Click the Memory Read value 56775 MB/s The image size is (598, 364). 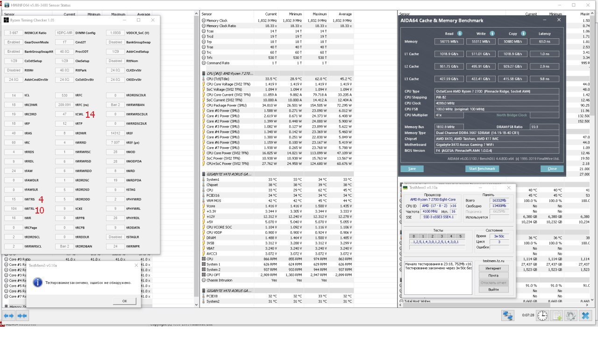(x=448, y=42)
